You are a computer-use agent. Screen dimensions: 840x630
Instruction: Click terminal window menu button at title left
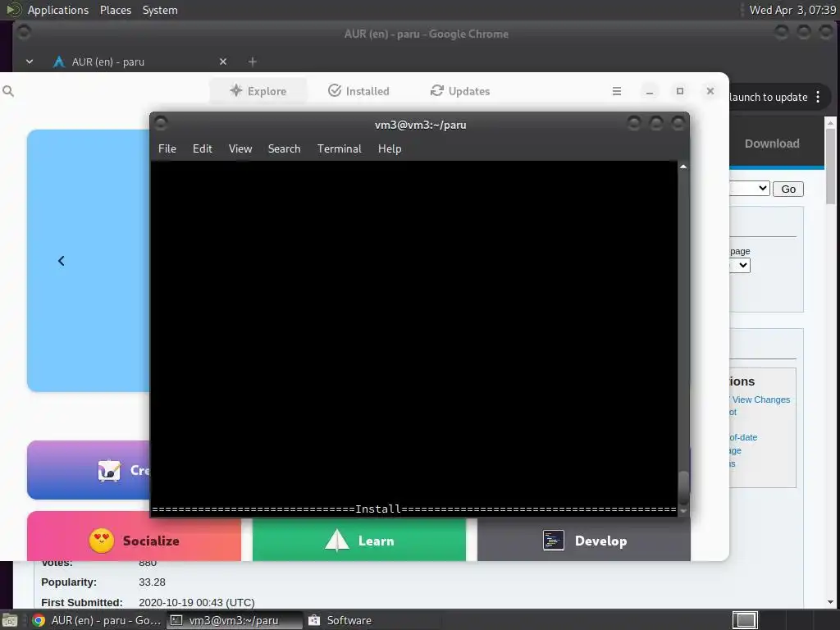[x=161, y=124]
